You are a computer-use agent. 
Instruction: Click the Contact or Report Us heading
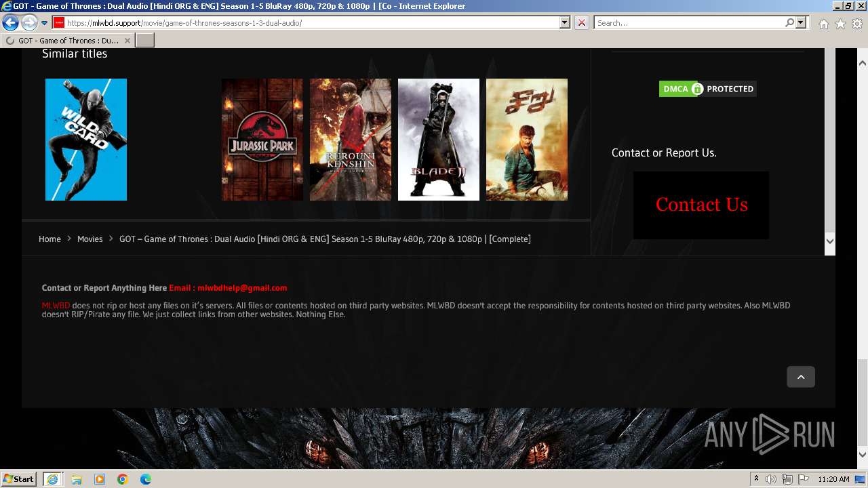click(x=664, y=152)
